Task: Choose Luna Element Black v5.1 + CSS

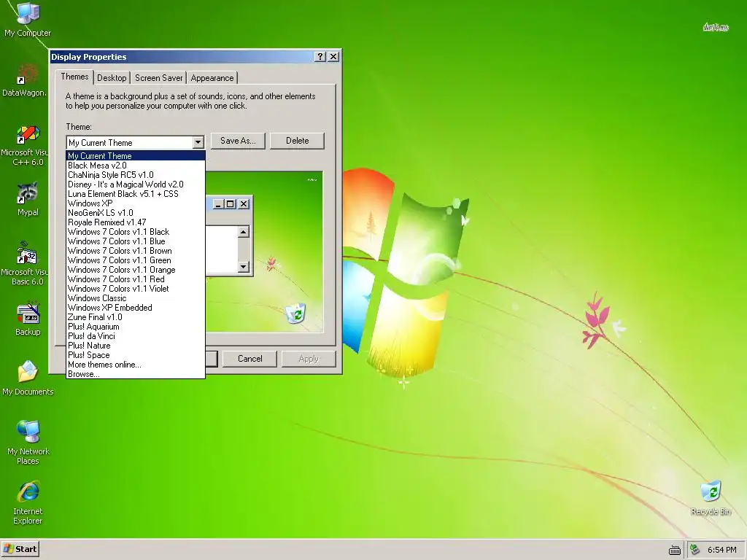Action: pyautogui.click(x=136, y=194)
